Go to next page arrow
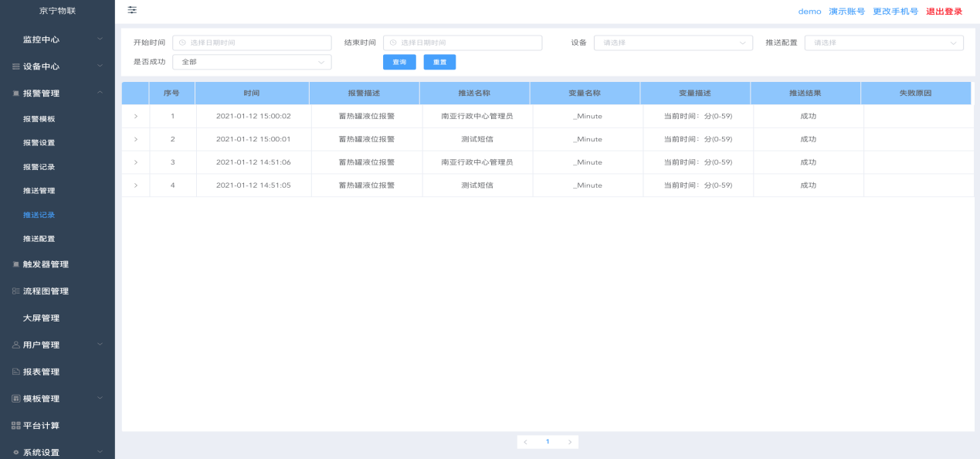980x459 pixels. tap(569, 442)
